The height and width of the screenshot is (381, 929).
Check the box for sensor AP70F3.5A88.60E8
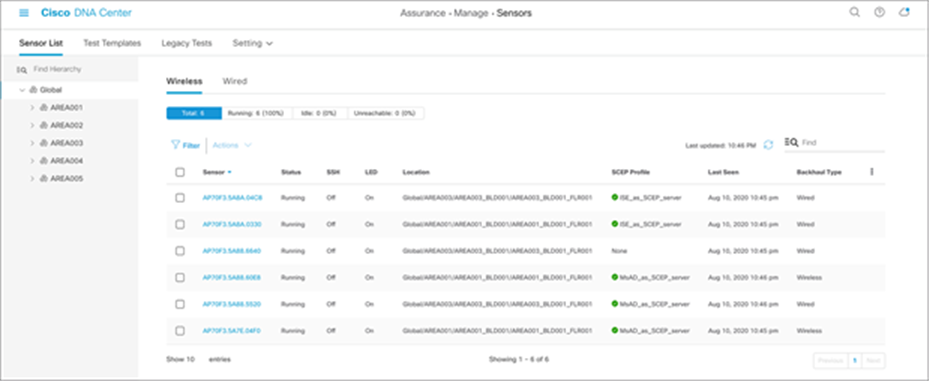tap(180, 277)
